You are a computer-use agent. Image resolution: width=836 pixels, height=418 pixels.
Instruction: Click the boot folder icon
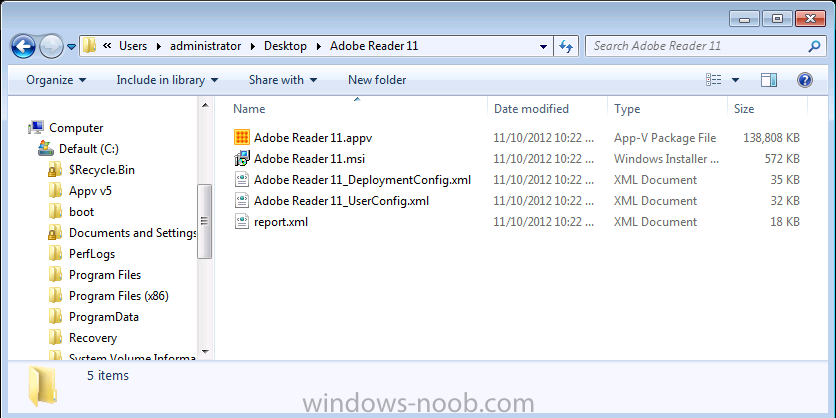[55, 212]
